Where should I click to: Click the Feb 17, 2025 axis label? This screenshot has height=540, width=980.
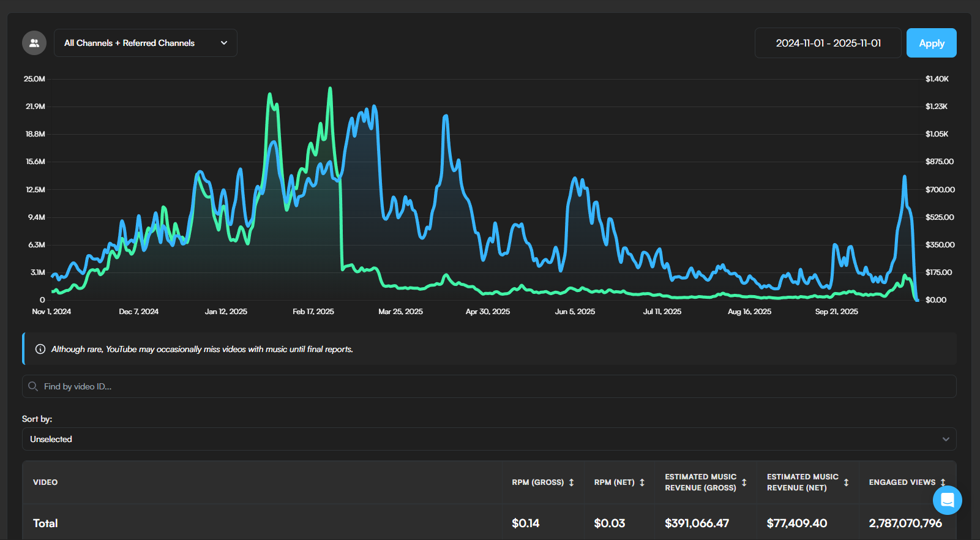[313, 312]
